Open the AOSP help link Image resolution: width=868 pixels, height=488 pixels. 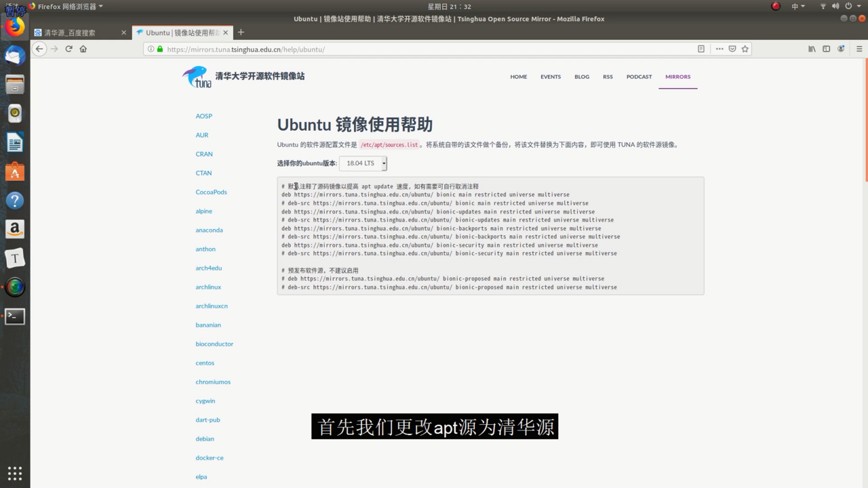tap(204, 116)
